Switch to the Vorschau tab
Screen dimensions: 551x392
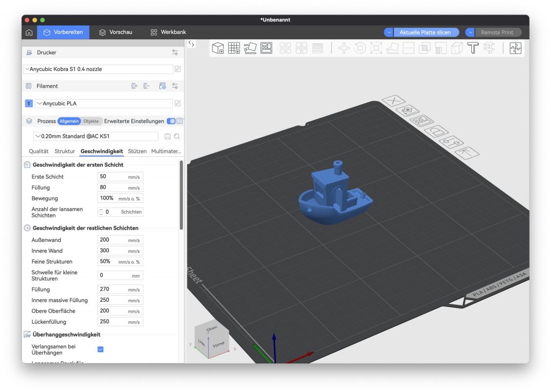pyautogui.click(x=115, y=32)
